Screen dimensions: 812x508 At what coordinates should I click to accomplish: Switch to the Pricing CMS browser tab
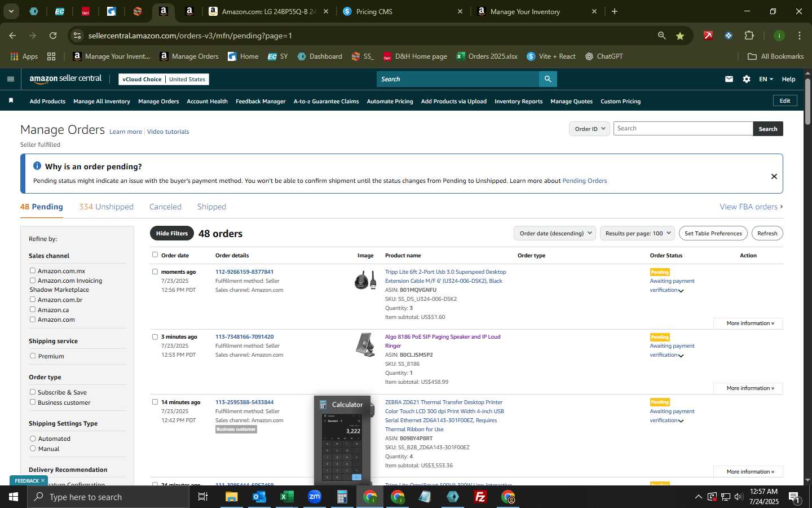[403, 11]
